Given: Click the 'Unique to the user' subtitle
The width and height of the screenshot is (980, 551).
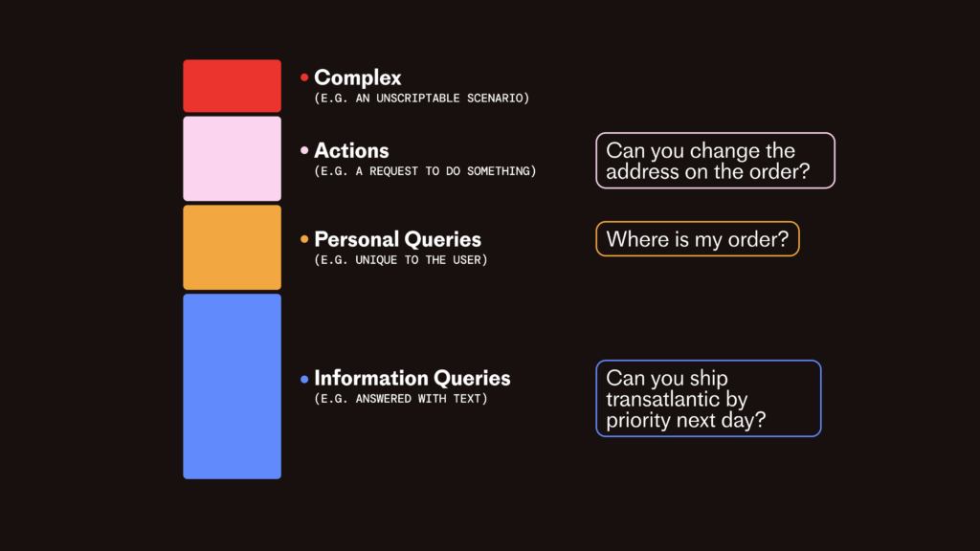Looking at the screenshot, I should 401,260.
